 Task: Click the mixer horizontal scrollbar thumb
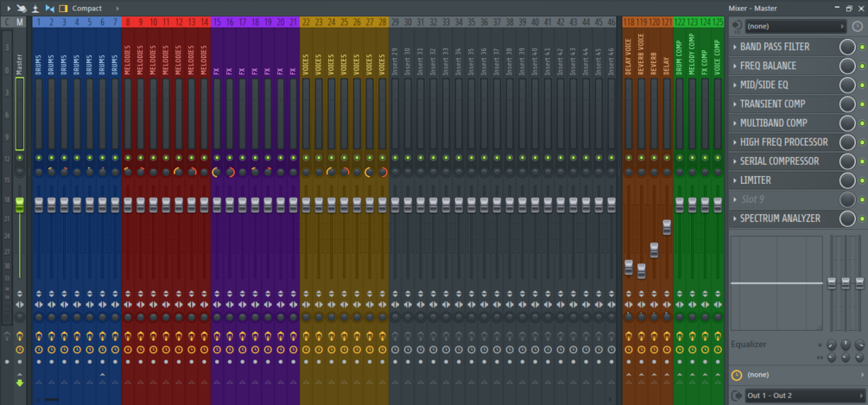52,399
